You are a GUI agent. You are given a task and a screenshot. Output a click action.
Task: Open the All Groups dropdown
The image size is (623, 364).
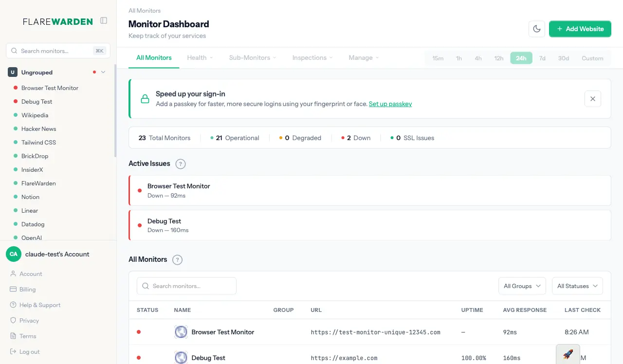coord(522,286)
